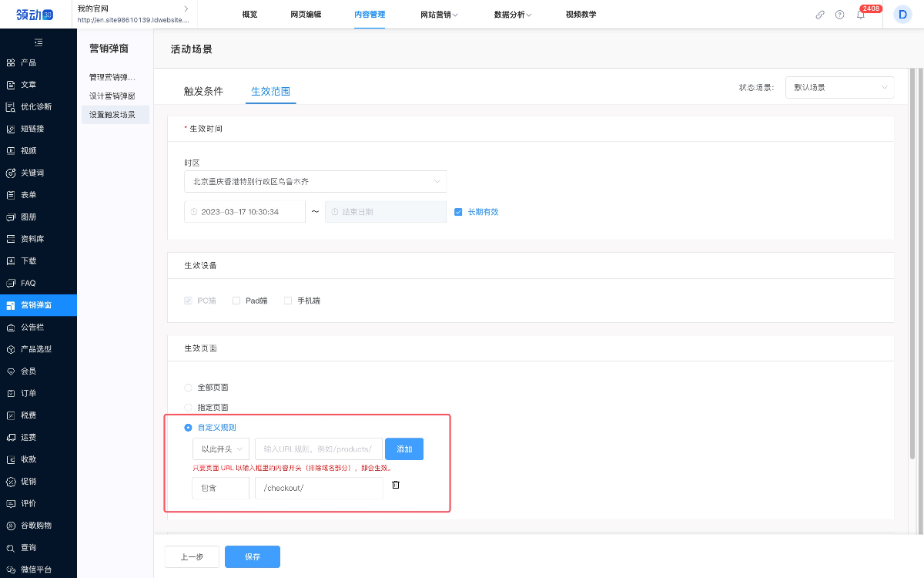Viewport: 924px width, 578px height.
Task: Select the 全部页面 radio option
Action: click(x=189, y=388)
